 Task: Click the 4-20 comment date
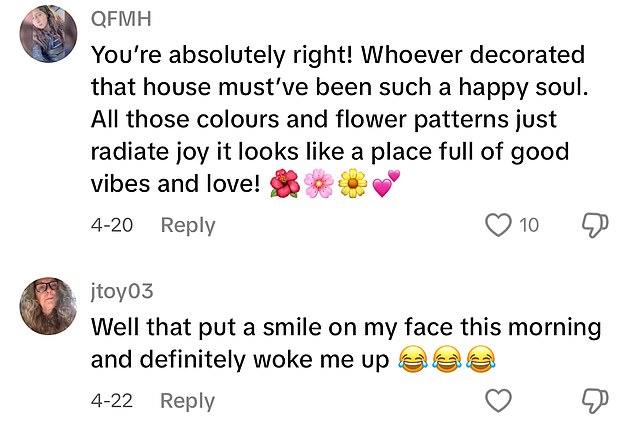111,226
